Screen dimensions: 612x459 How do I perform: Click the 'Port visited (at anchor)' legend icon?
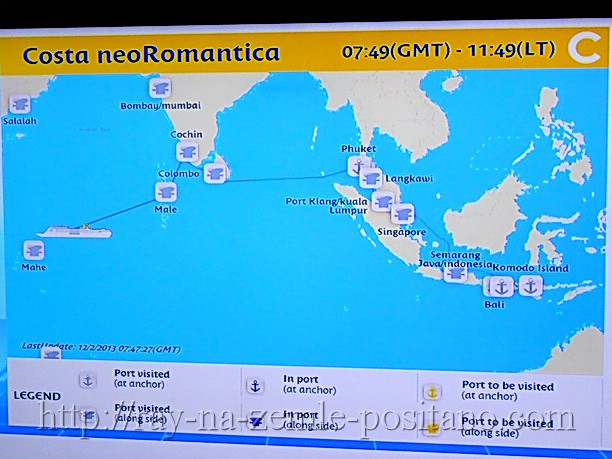88,380
